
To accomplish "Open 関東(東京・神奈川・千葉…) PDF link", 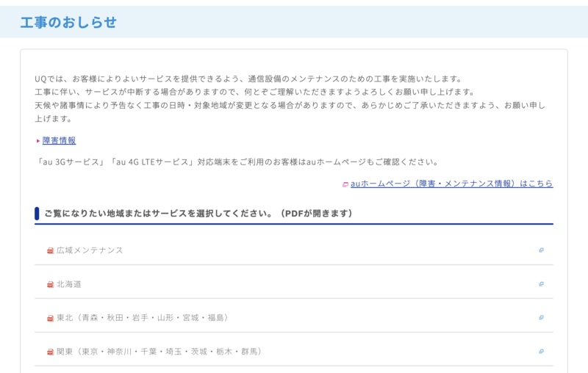I will coord(159,352).
